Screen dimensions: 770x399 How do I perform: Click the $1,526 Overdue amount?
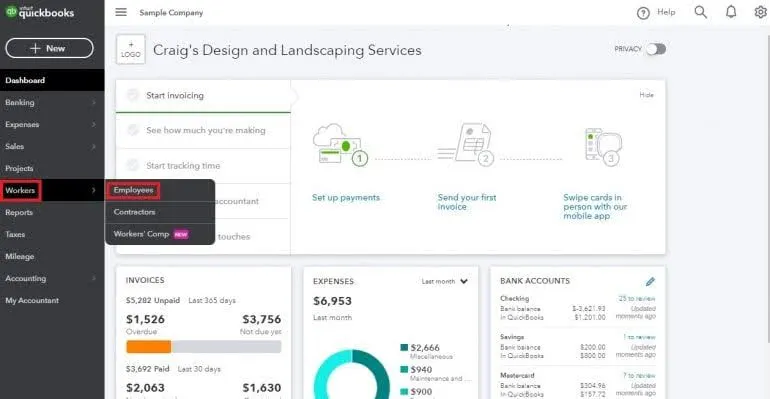coord(145,319)
